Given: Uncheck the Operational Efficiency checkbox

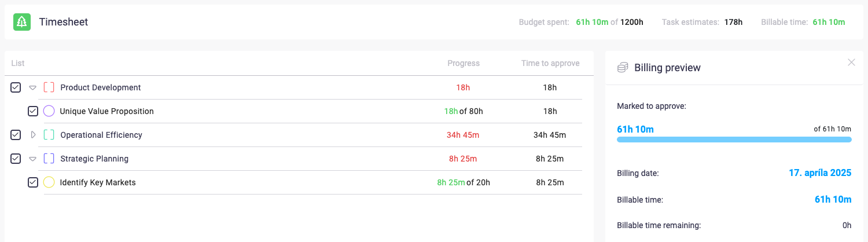Looking at the screenshot, I should pyautogui.click(x=16, y=135).
